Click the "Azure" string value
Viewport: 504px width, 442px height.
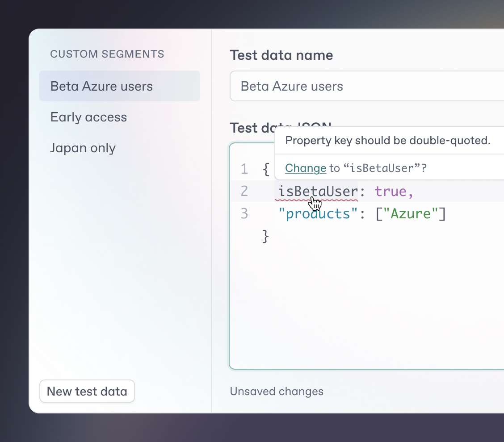tap(410, 214)
